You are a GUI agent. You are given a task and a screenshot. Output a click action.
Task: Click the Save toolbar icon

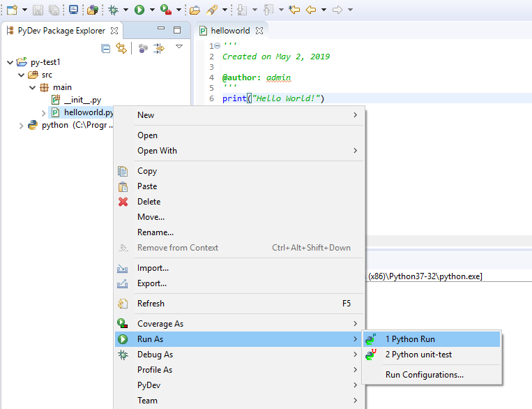pyautogui.click(x=38, y=10)
